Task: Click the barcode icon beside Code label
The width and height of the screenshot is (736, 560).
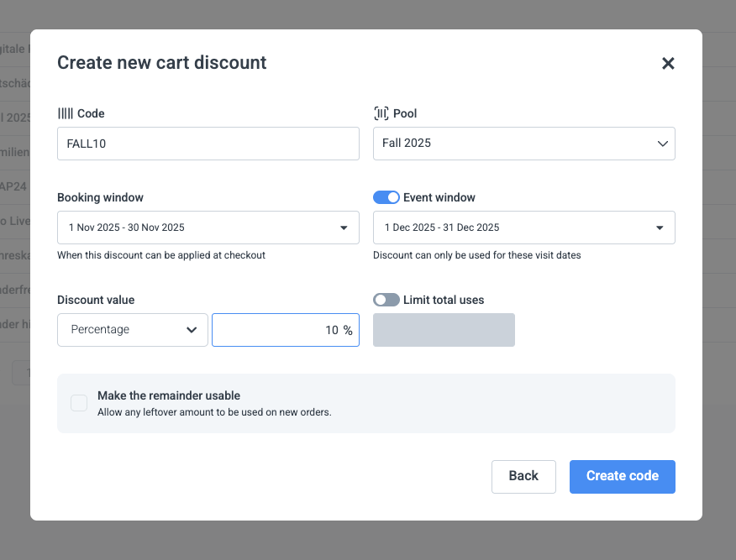Action: click(x=65, y=113)
